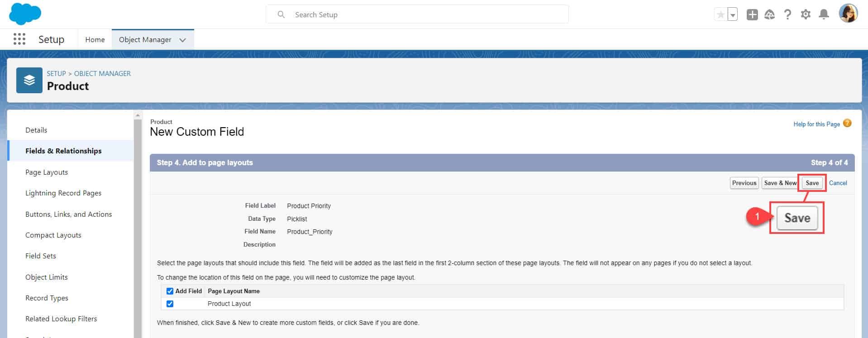Click the sidebar scrollbar up arrow
The image size is (868, 338).
[138, 115]
